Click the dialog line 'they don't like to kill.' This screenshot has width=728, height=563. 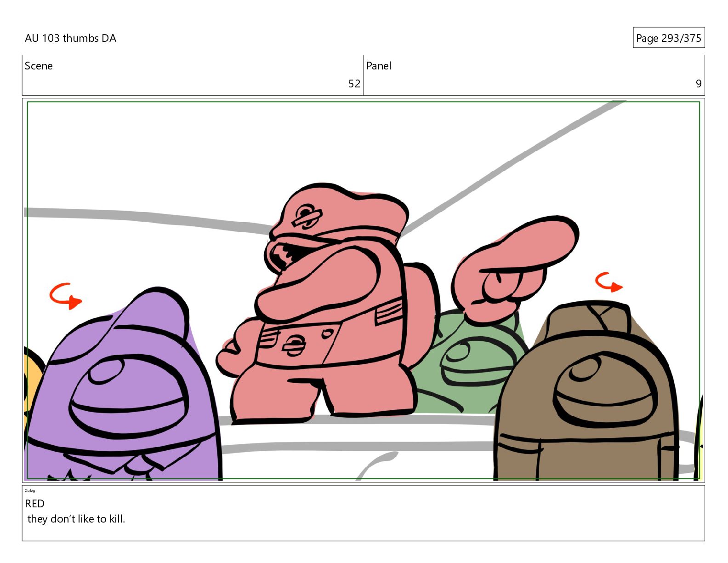tap(76, 519)
